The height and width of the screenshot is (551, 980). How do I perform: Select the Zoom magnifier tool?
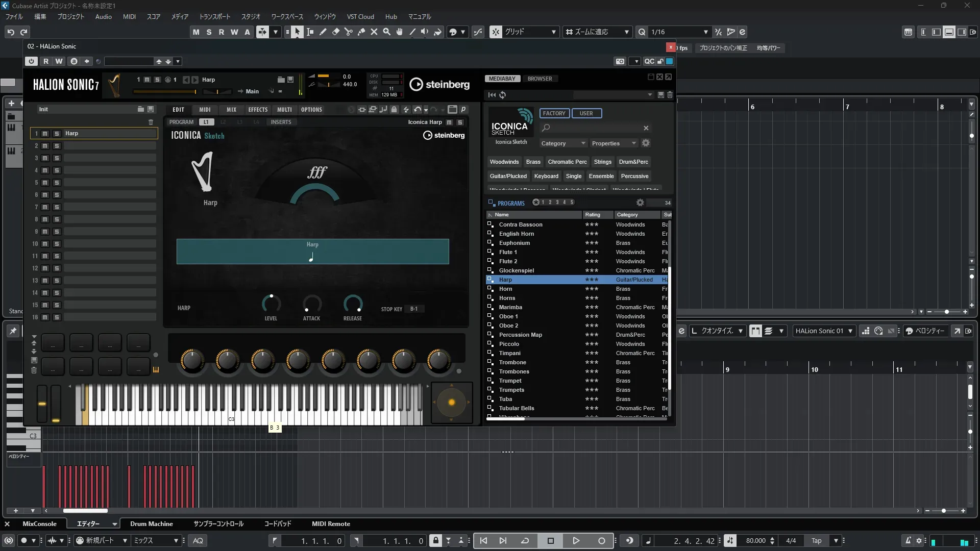point(386,32)
